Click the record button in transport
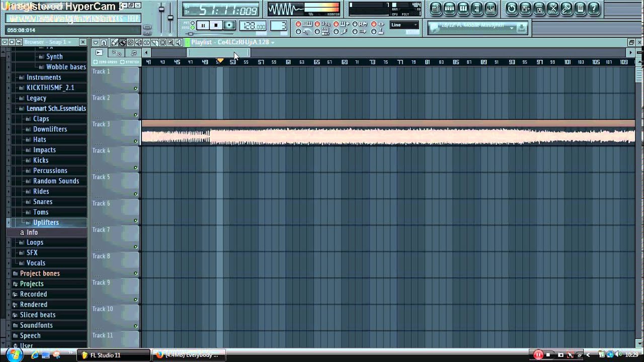This screenshot has width=644, height=362. click(229, 25)
